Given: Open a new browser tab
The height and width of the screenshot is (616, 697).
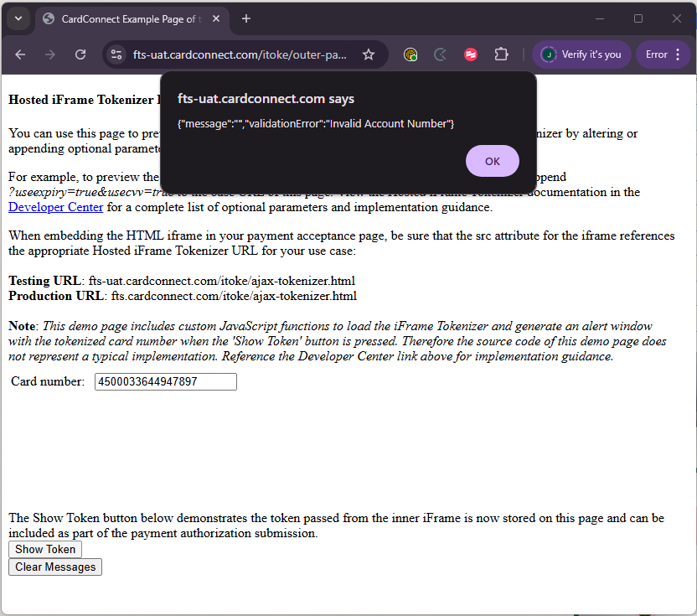Looking at the screenshot, I should click(x=246, y=18).
